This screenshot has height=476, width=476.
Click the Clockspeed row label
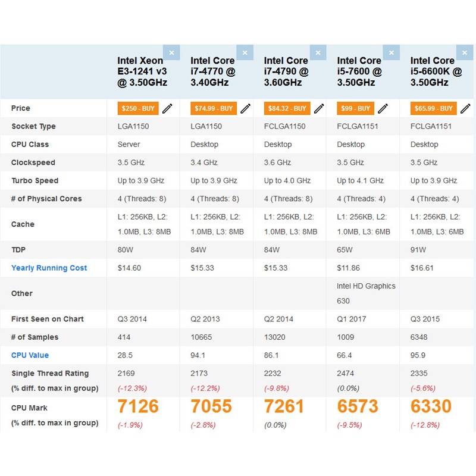point(33,162)
